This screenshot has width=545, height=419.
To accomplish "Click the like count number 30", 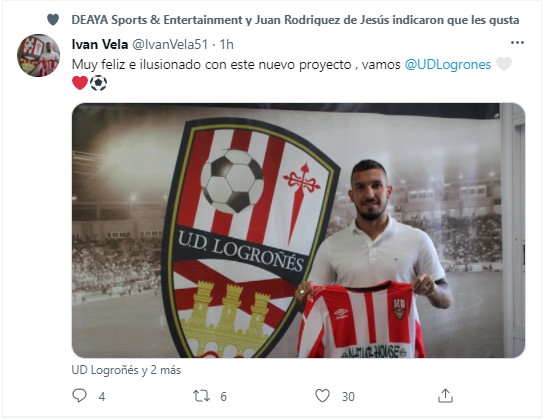I will [348, 396].
